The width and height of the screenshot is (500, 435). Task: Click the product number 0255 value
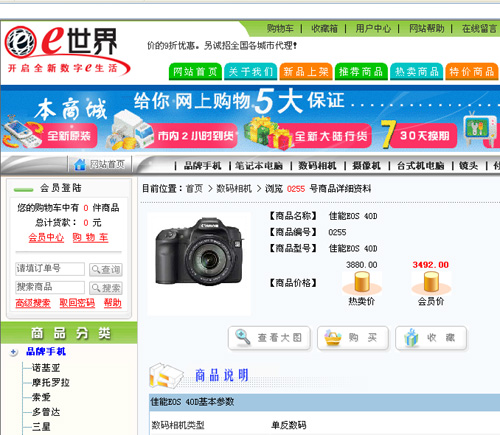pyautogui.click(x=337, y=232)
